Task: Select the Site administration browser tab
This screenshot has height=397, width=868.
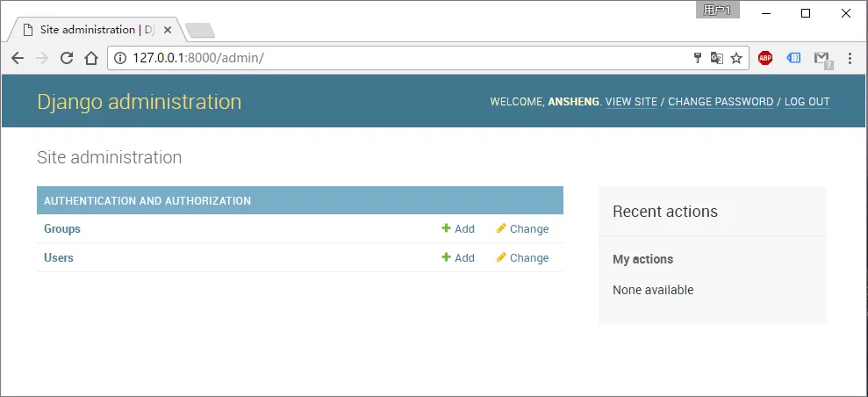Action: tap(97, 29)
